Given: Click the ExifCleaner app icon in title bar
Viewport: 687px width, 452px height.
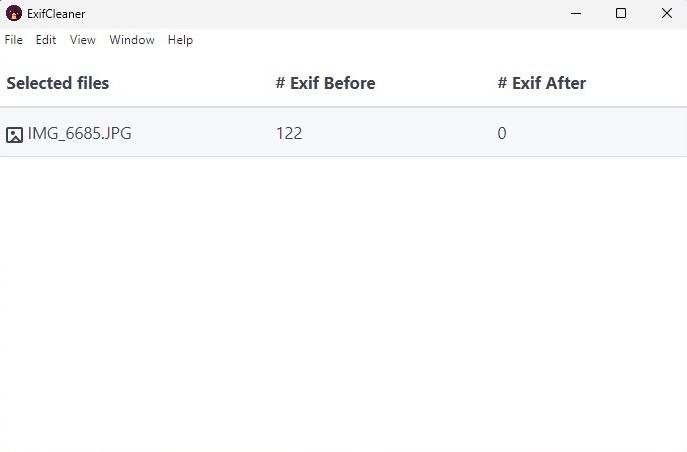Looking at the screenshot, I should [14, 13].
